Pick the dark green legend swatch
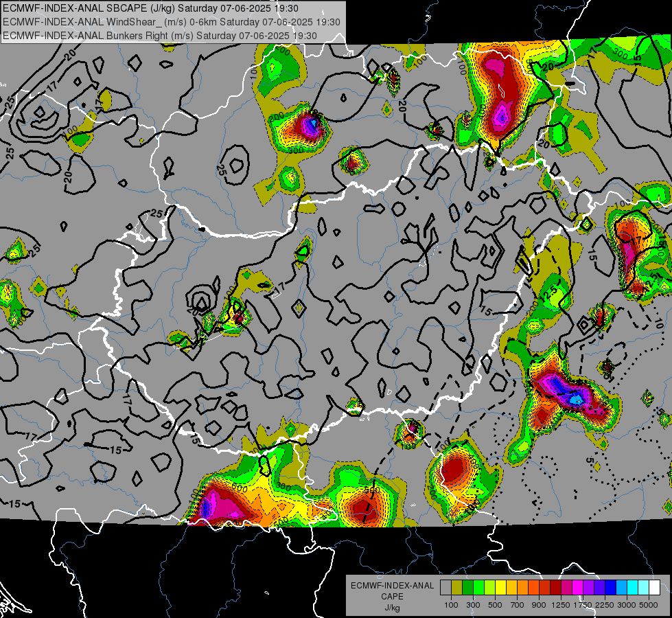Image resolution: width=672 pixels, height=618 pixels. (x=467, y=588)
